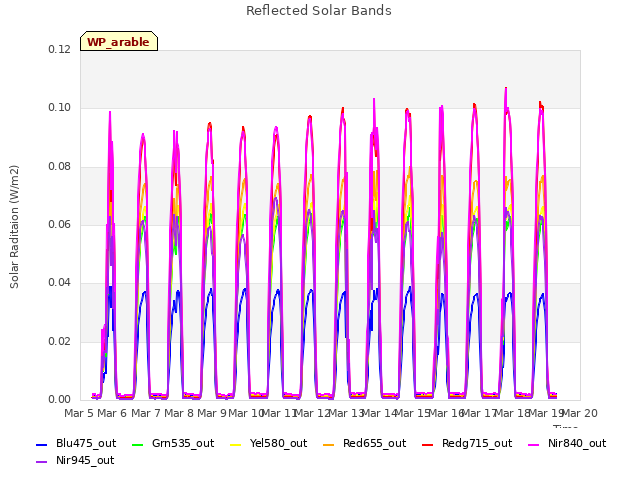Viewport: 640px width, 480px height.
Task: Click the Nir840_out legend label
Action: [577, 443]
